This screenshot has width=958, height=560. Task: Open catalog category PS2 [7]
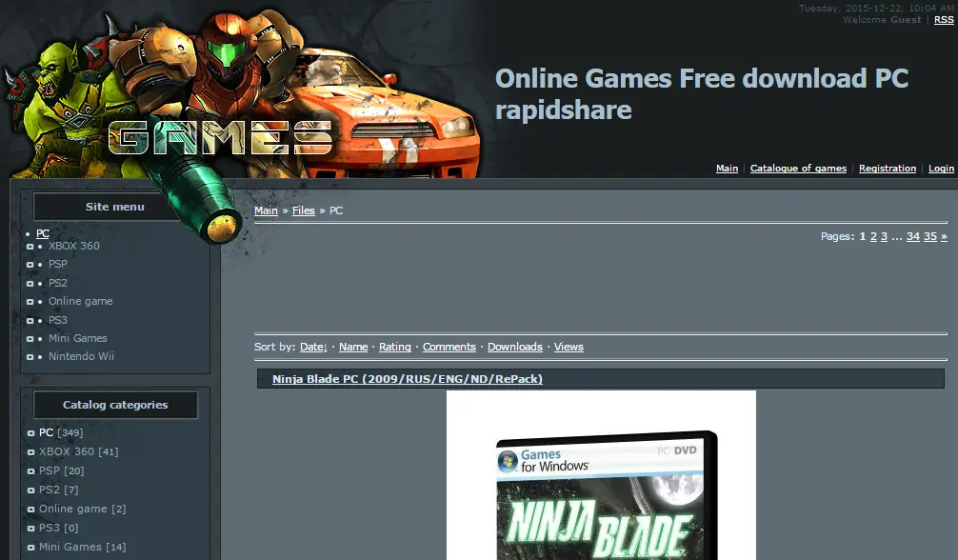pos(58,490)
